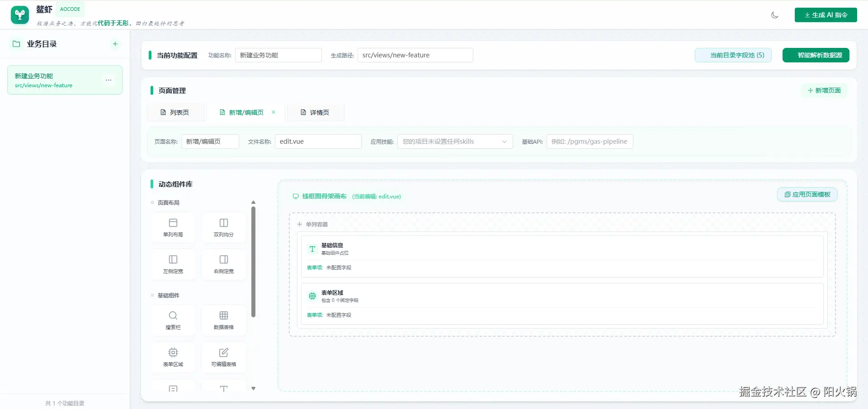868x409 pixels.
Task: Click 未配置字段 in the 基础信息 card
Action: tap(339, 268)
